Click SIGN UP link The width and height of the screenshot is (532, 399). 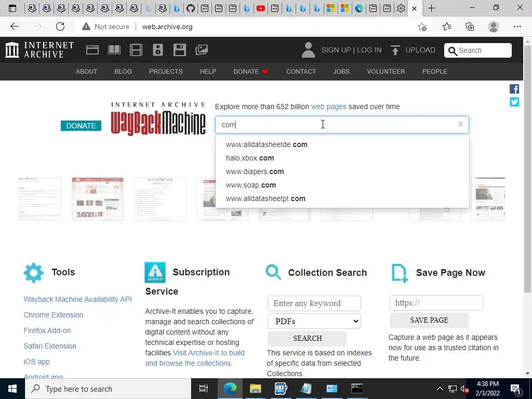coord(336,50)
